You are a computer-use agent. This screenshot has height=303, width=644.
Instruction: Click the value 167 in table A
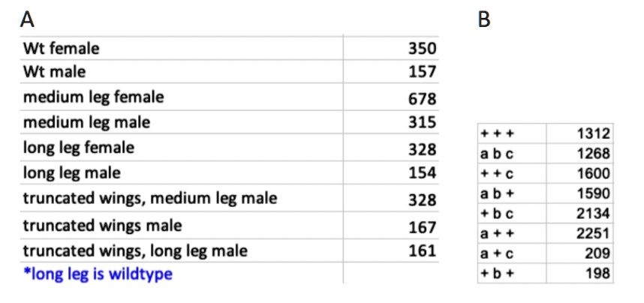[421, 225]
